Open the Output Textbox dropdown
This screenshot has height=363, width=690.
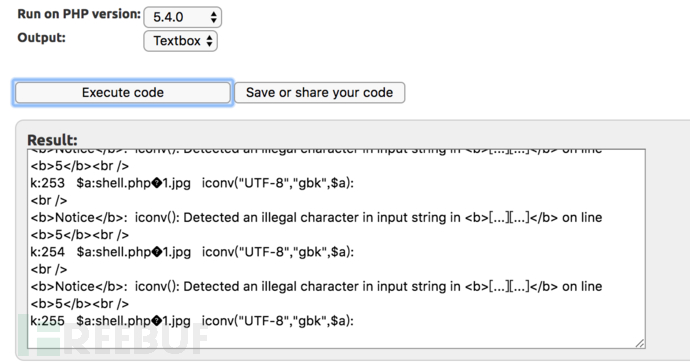coord(180,41)
